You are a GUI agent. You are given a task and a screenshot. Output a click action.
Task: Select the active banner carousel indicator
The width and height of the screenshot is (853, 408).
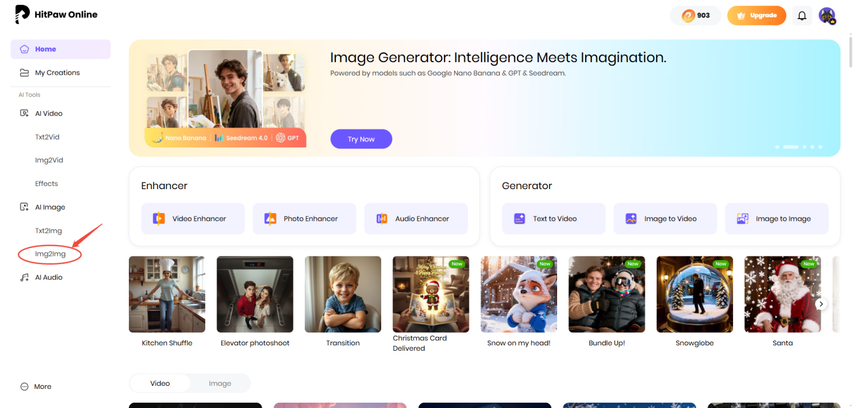[791, 147]
